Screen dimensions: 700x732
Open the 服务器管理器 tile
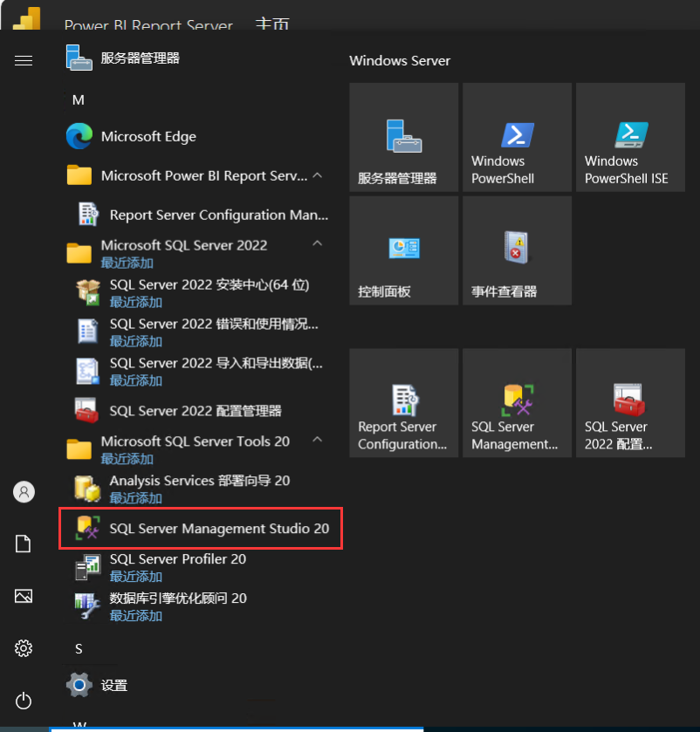coord(404,137)
